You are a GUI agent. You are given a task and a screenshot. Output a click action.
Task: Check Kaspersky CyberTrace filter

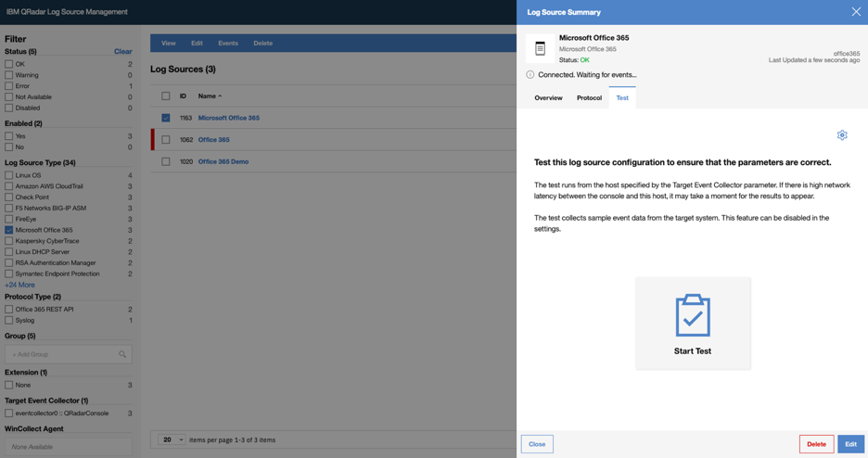(9, 241)
